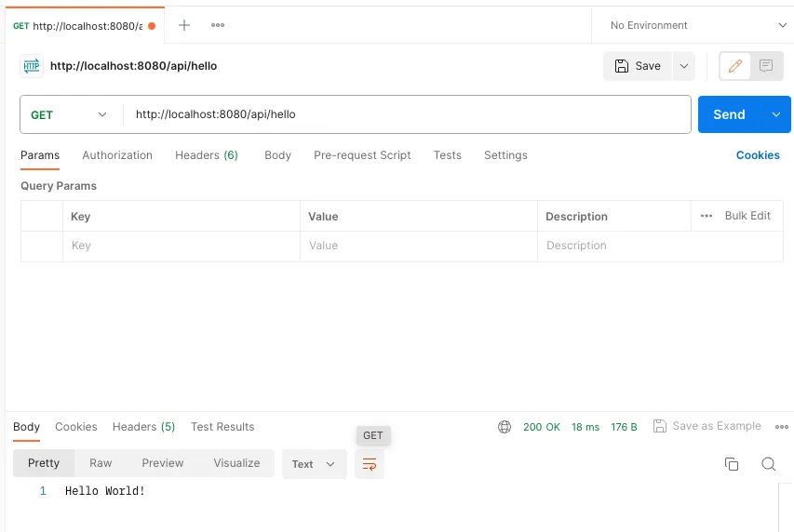This screenshot has height=532, width=794.
Task: Switch to the pencil edit mode icon
Action: click(x=735, y=66)
